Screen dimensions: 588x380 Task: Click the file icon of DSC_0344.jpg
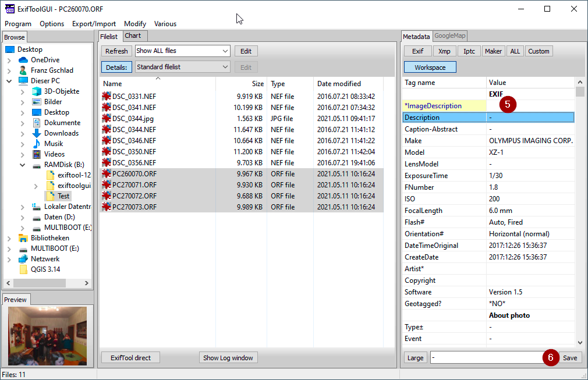pyautogui.click(x=107, y=119)
